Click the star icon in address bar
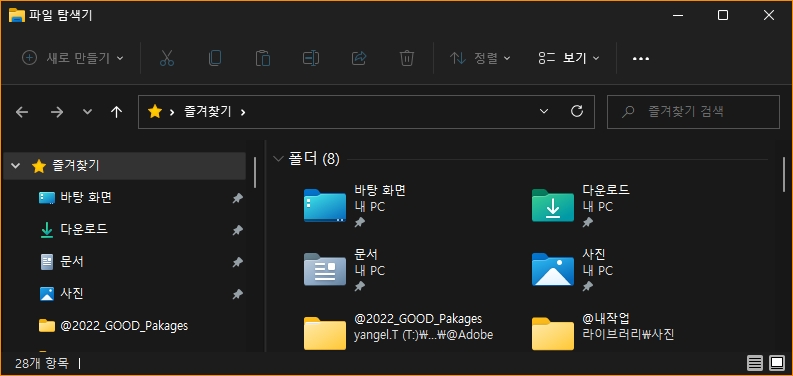The image size is (793, 376). pos(154,111)
